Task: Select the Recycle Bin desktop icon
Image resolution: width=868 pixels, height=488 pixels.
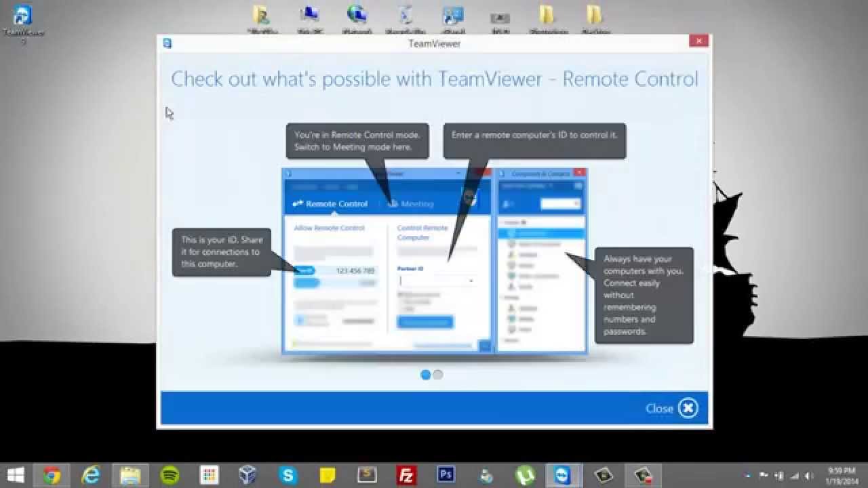Action: click(x=404, y=19)
